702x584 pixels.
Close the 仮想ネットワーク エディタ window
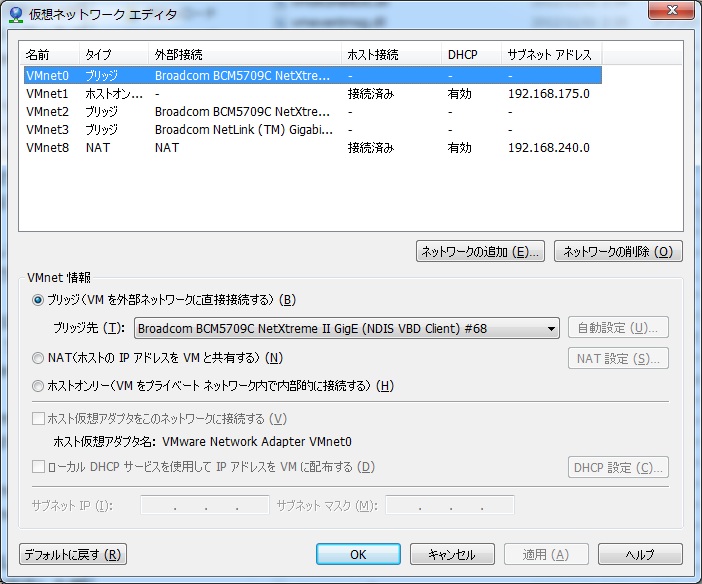[672, 11]
